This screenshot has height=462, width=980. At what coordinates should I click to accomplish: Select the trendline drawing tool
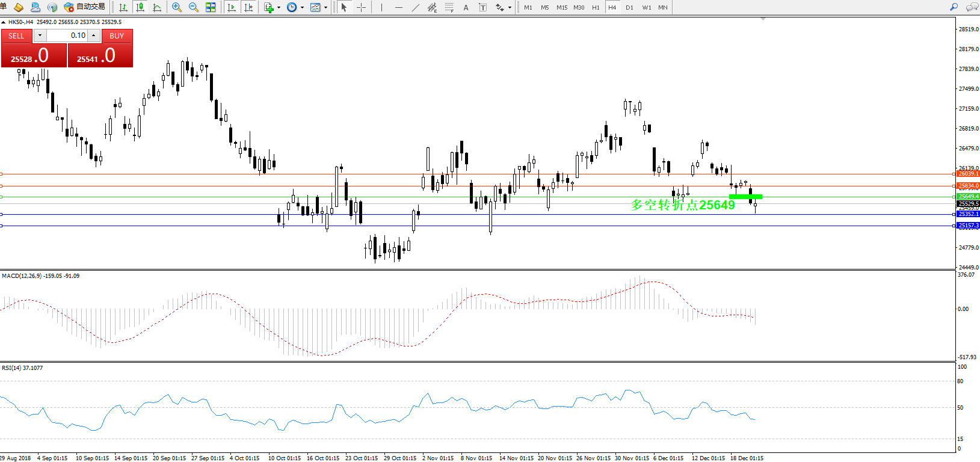(x=415, y=7)
